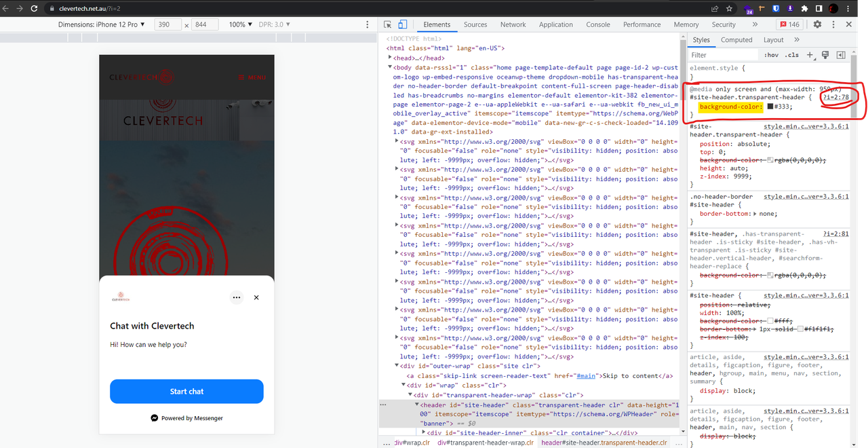Switch to the Sources tab
The height and width of the screenshot is (448, 868).
coord(475,24)
